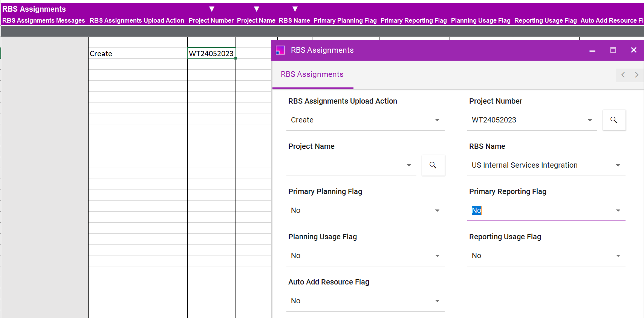Click Reporting Usage Flag column header
This screenshot has height=318, width=644.
click(x=546, y=21)
